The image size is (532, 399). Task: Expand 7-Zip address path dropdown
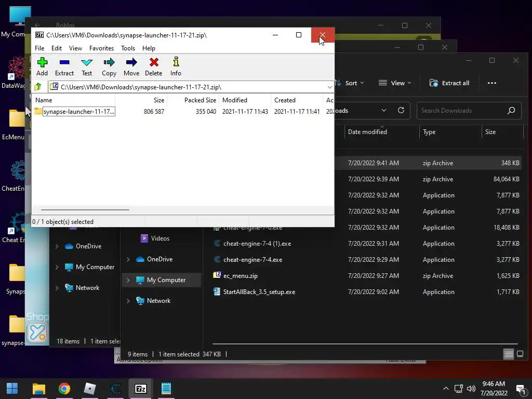click(329, 87)
